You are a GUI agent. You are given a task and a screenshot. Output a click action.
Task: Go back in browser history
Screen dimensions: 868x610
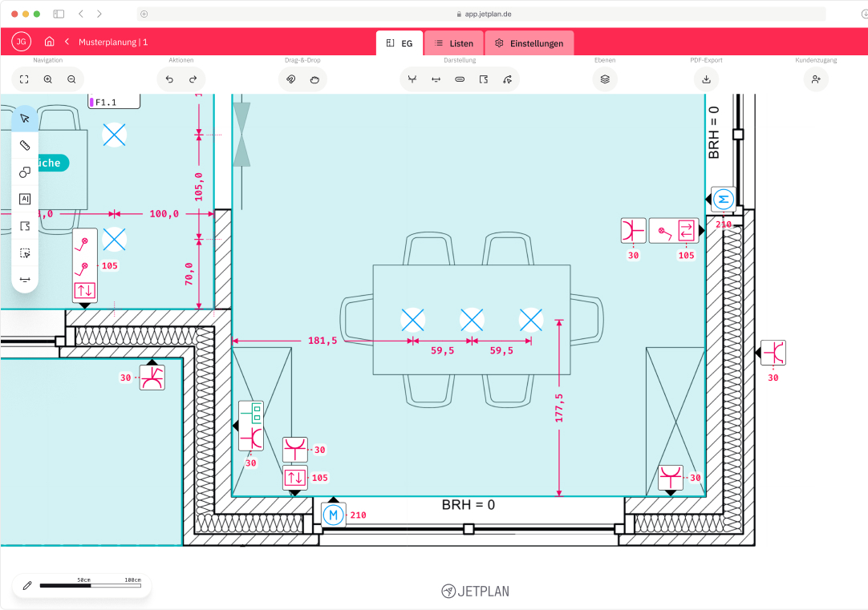pos(81,14)
